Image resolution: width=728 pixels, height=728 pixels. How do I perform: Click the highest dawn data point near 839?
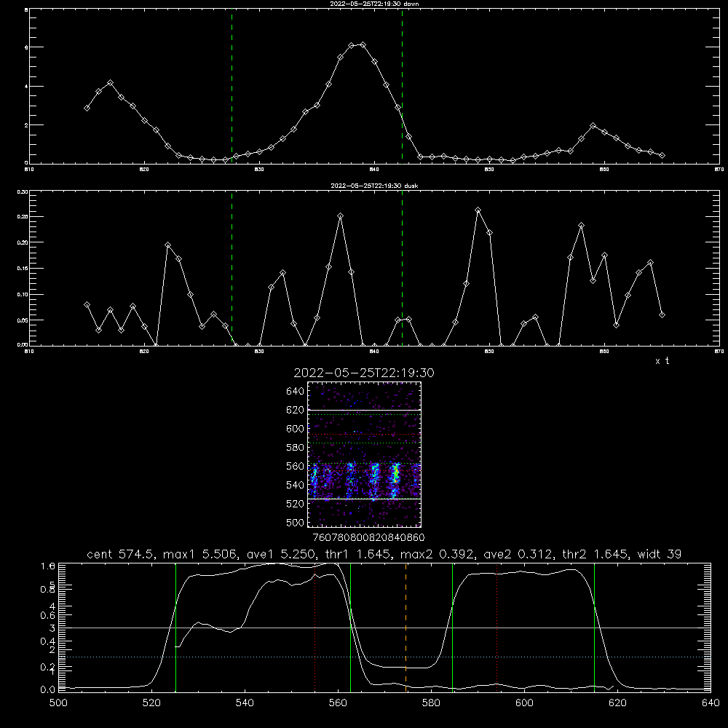coord(363,44)
